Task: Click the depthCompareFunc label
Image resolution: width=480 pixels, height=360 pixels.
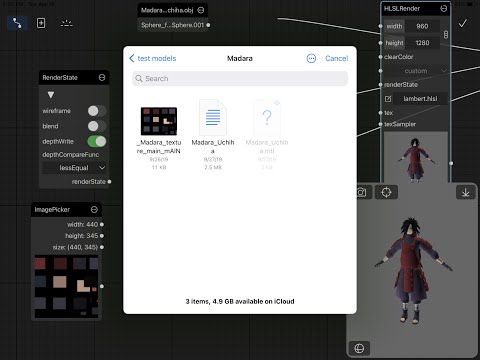Action: 71,155
